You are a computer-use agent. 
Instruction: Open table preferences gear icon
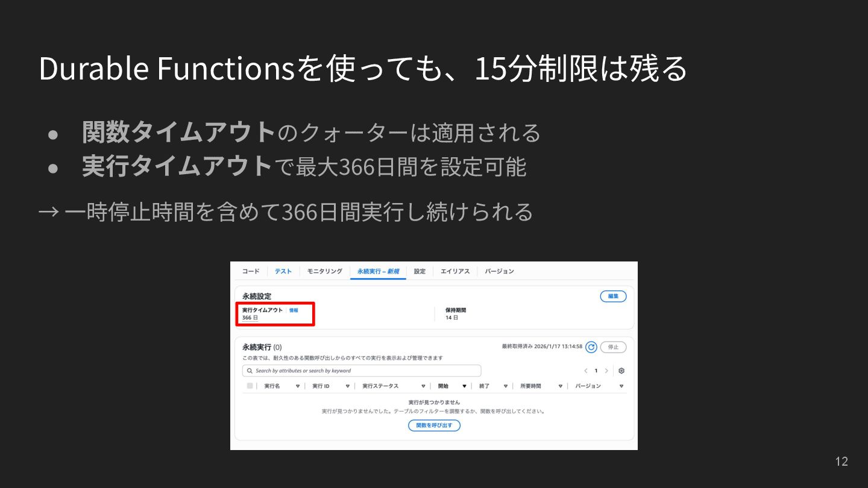click(x=621, y=371)
